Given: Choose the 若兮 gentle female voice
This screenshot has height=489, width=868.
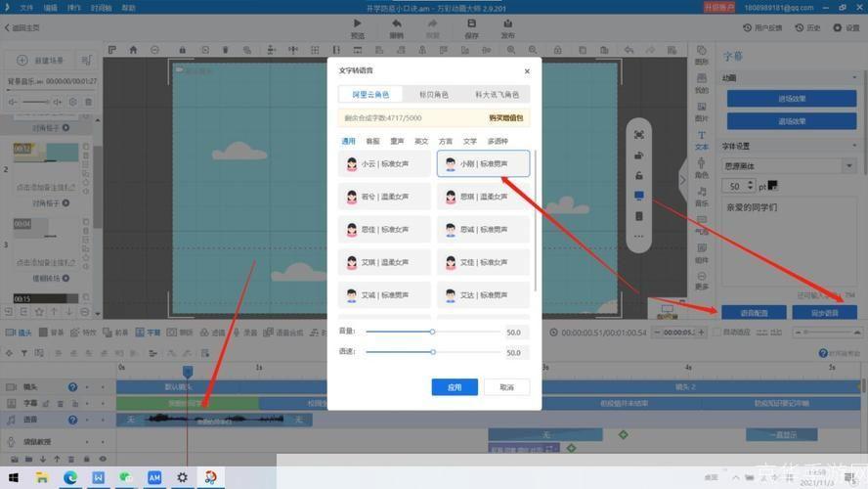Looking at the screenshot, I should tap(384, 197).
